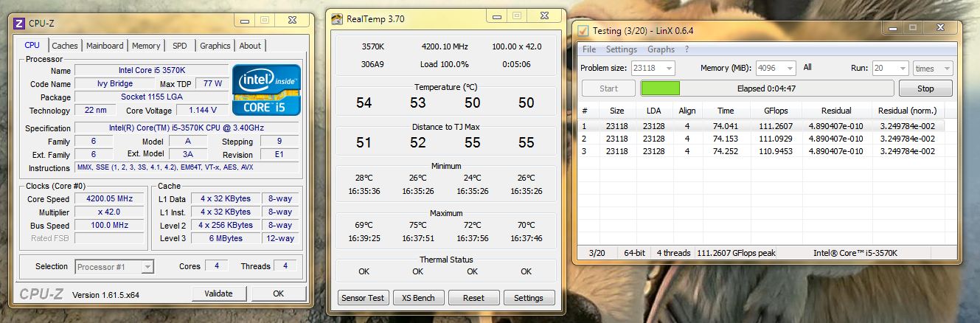Switch to the Graphics tab
This screenshot has height=323, width=980.
[215, 46]
